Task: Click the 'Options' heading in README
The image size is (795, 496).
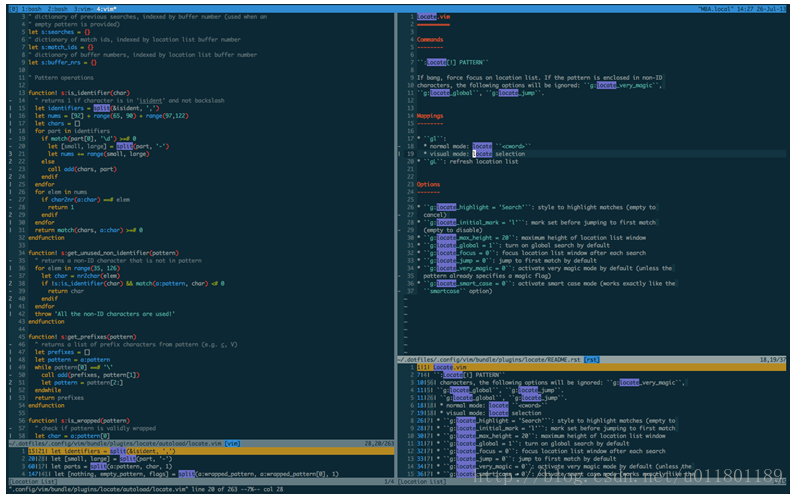Action: [428, 185]
